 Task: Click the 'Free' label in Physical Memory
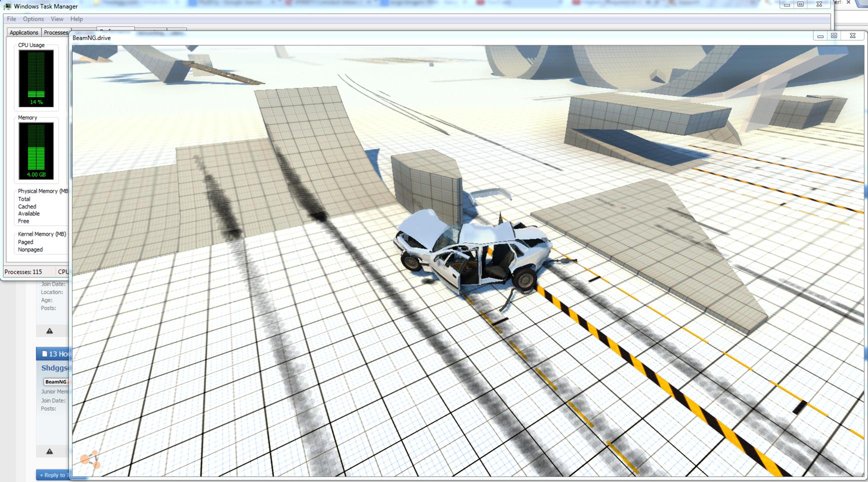pos(23,221)
